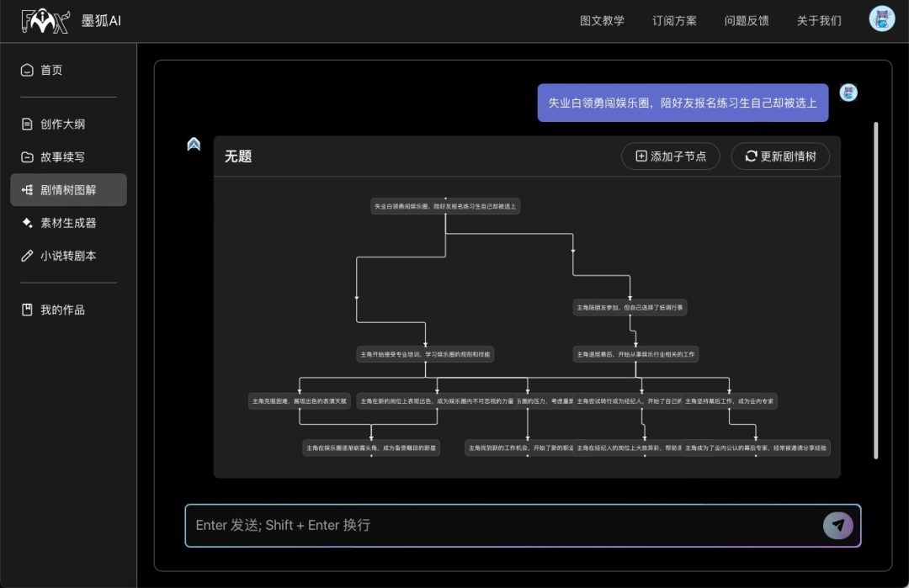Select the 首页 home icon in sidebar
This screenshot has height=588, width=909.
(x=28, y=70)
